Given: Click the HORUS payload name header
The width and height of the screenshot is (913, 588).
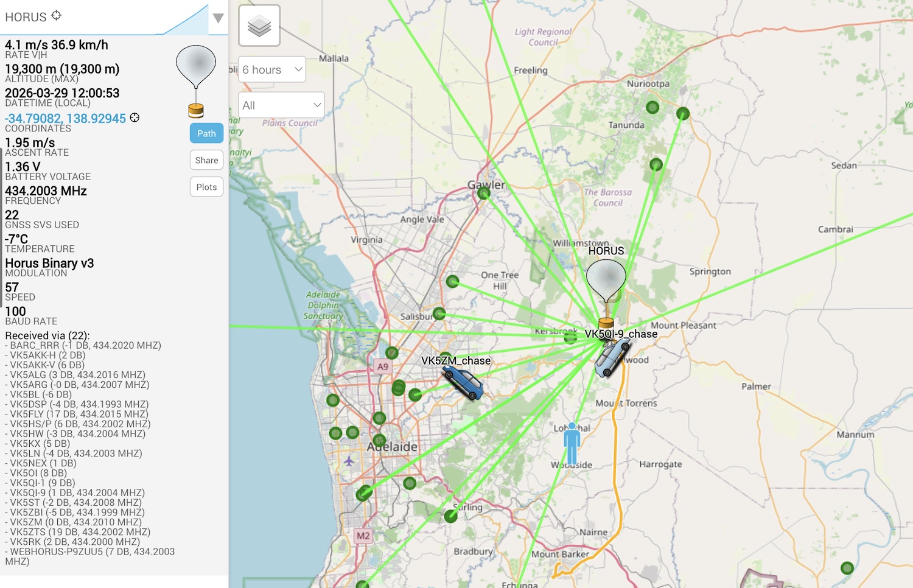Looking at the screenshot, I should (x=26, y=17).
